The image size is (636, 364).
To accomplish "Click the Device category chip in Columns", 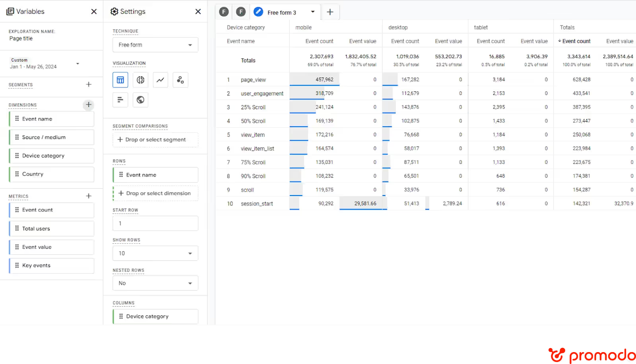I will [x=155, y=316].
